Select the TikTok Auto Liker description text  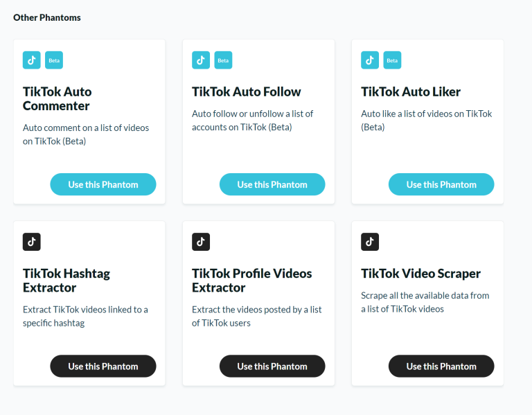pyautogui.click(x=427, y=121)
